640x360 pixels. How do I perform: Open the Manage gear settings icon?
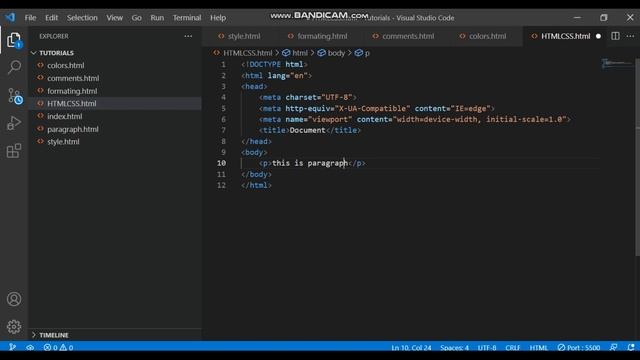14,327
